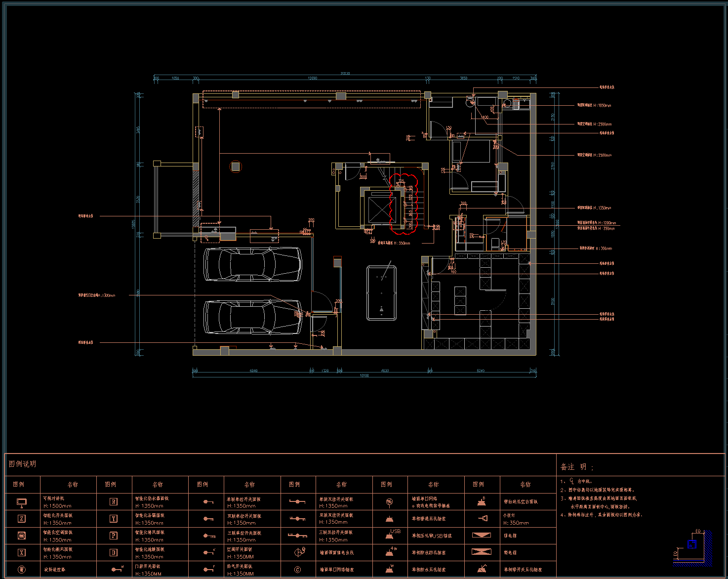This screenshot has width=728, height=579.
Task: Select the boxed R water heater legend symbol
Action: click(x=114, y=502)
